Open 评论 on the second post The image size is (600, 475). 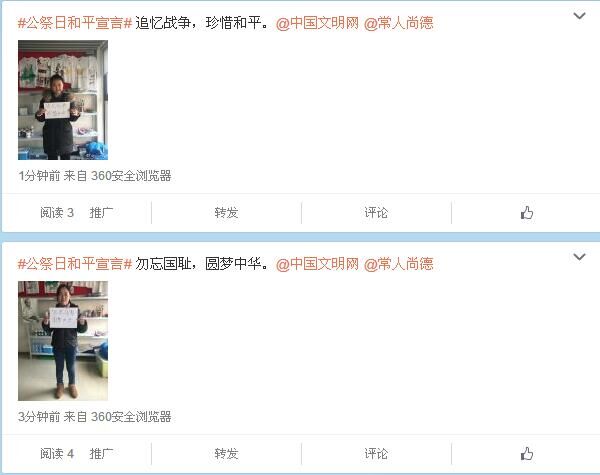click(x=376, y=454)
